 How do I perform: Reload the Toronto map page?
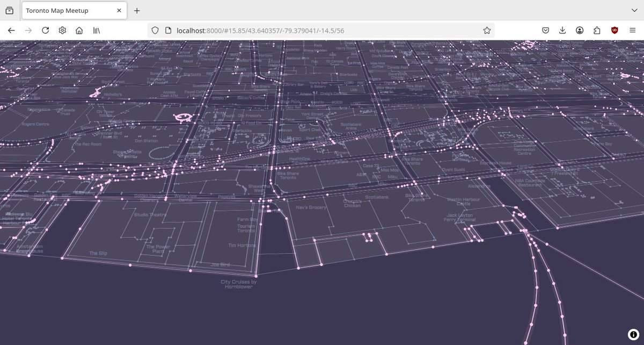click(45, 30)
